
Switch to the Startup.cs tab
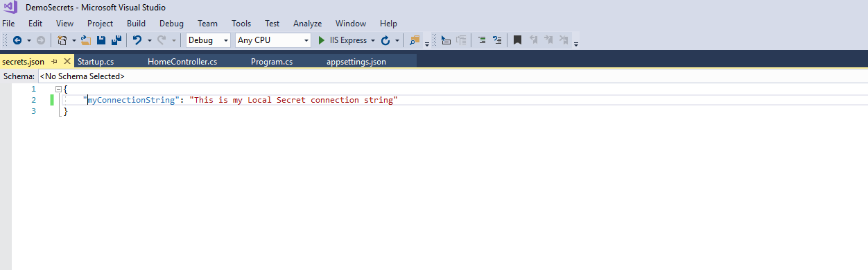[96, 62]
